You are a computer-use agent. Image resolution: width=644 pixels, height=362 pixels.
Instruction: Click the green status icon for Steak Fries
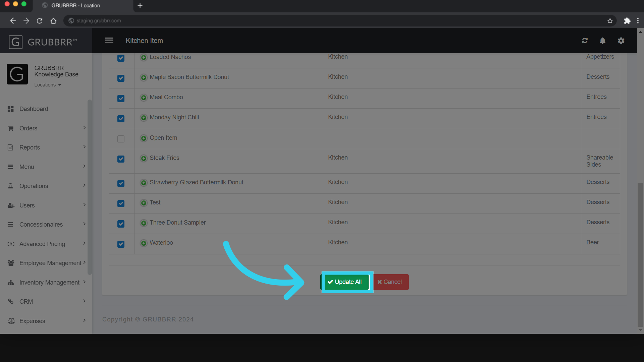click(144, 158)
